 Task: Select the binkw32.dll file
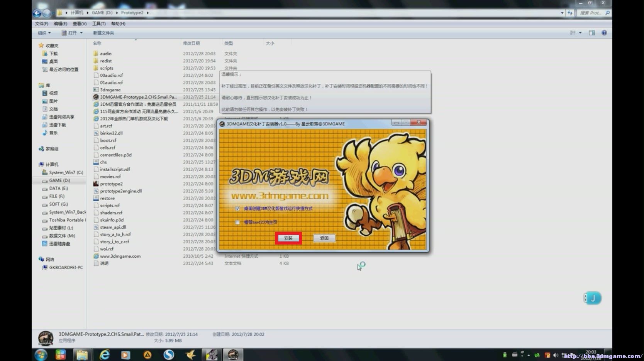(111, 133)
